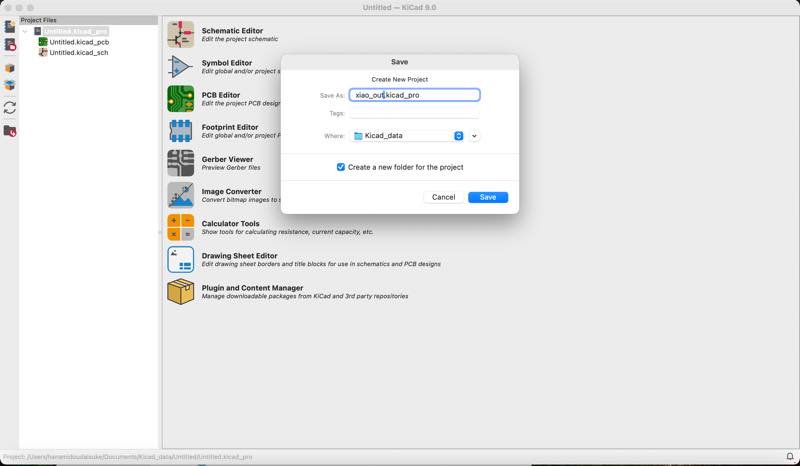Image resolution: width=800 pixels, height=466 pixels.
Task: Click the Save As filename field
Action: pyautogui.click(x=414, y=95)
